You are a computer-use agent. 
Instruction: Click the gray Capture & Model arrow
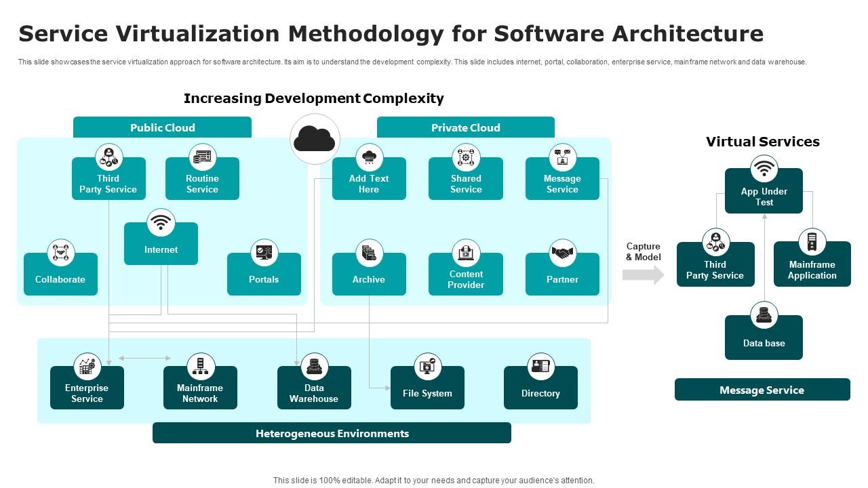click(x=643, y=274)
